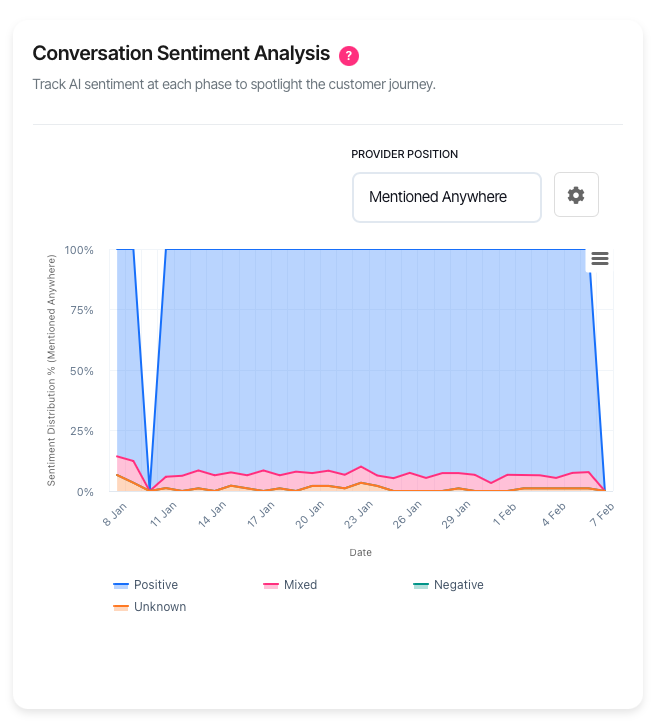Toggle the Negative series legend label
The height and width of the screenshot is (724, 653).
[458, 585]
